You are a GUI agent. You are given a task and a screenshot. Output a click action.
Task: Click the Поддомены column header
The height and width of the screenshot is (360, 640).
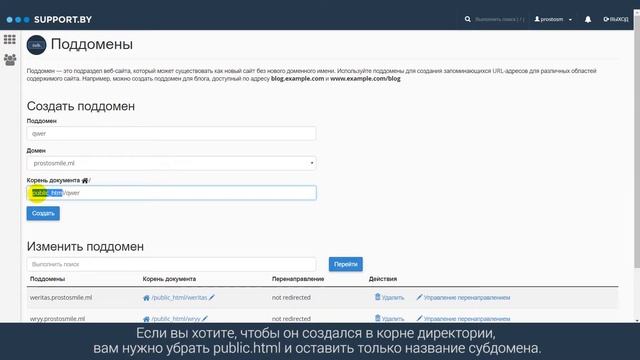point(47,279)
